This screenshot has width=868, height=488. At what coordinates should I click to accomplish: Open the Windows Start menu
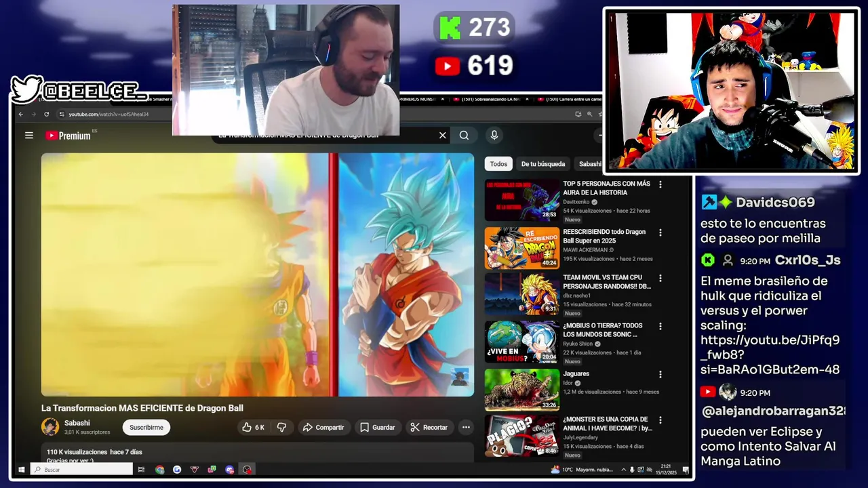[21, 470]
